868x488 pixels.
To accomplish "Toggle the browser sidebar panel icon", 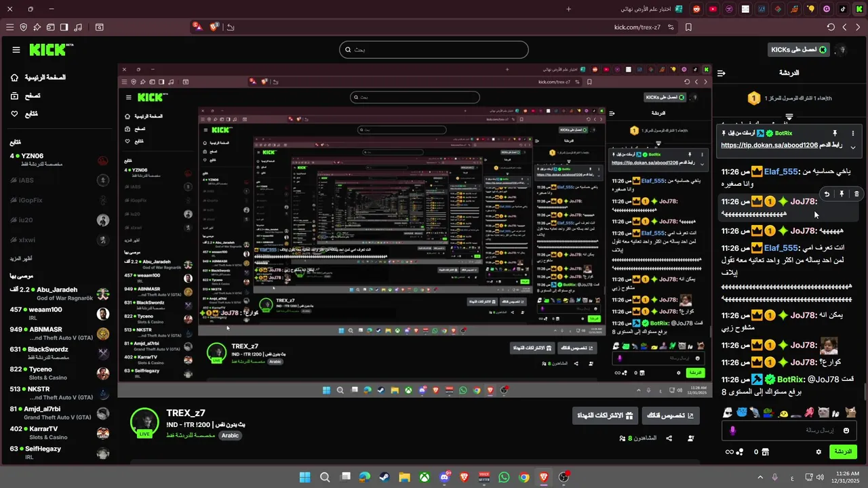I will point(64,27).
